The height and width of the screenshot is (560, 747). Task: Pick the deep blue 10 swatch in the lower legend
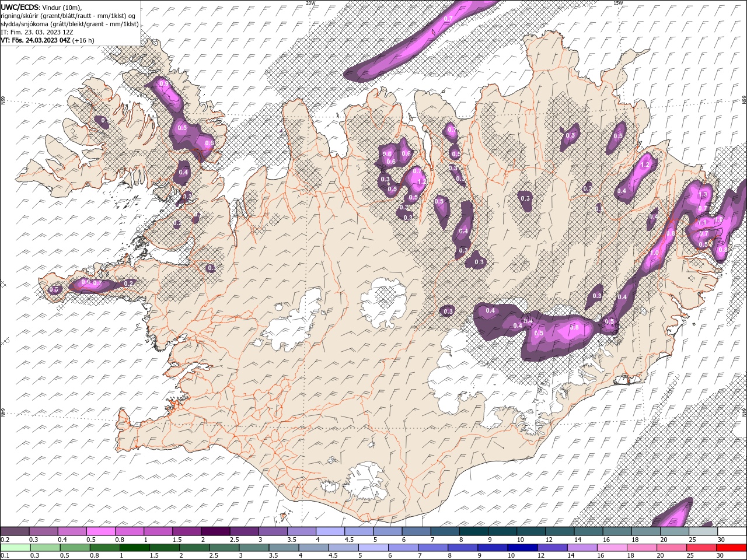click(522, 548)
